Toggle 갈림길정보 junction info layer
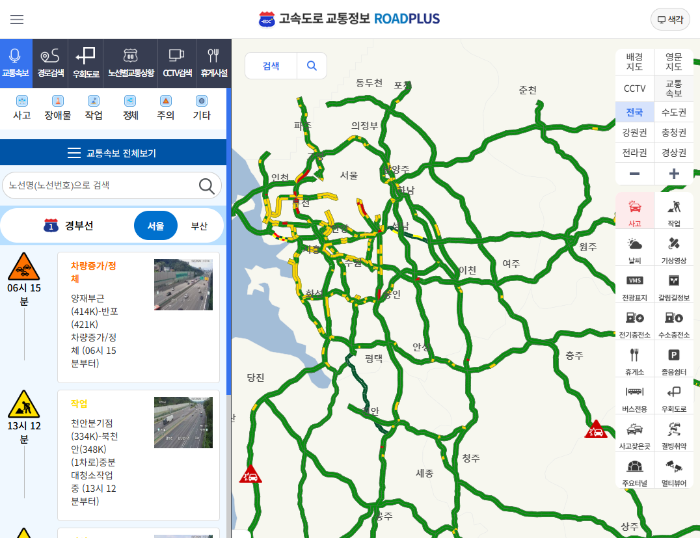 pyautogui.click(x=673, y=285)
